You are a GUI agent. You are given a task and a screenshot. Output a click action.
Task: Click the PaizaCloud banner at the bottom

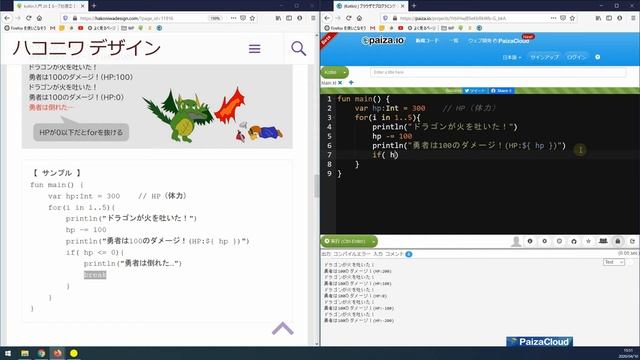click(540, 342)
